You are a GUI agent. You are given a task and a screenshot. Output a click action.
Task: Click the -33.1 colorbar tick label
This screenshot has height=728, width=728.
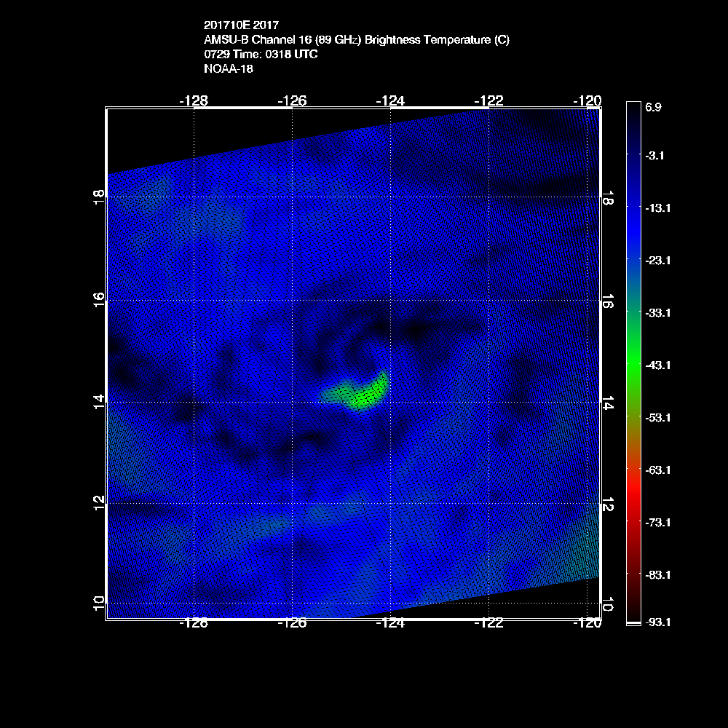tap(658, 313)
